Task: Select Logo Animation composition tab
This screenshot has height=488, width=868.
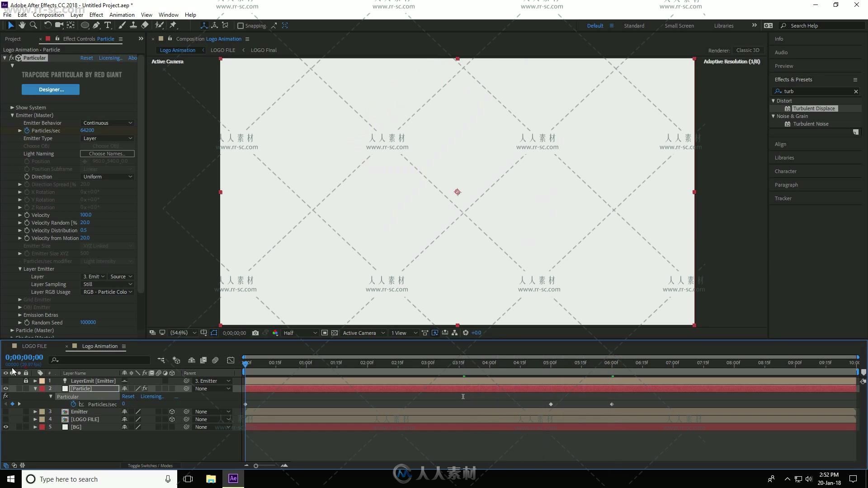Action: pyautogui.click(x=177, y=50)
